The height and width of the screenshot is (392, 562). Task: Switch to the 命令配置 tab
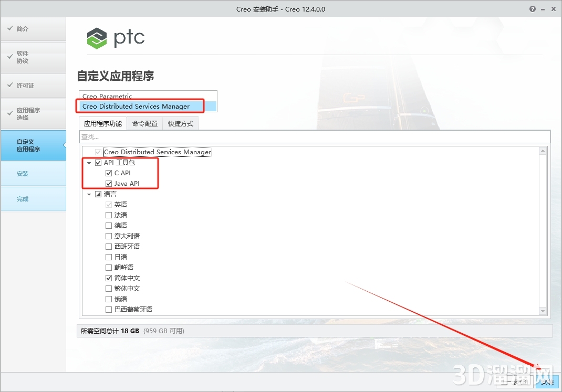pyautogui.click(x=144, y=123)
